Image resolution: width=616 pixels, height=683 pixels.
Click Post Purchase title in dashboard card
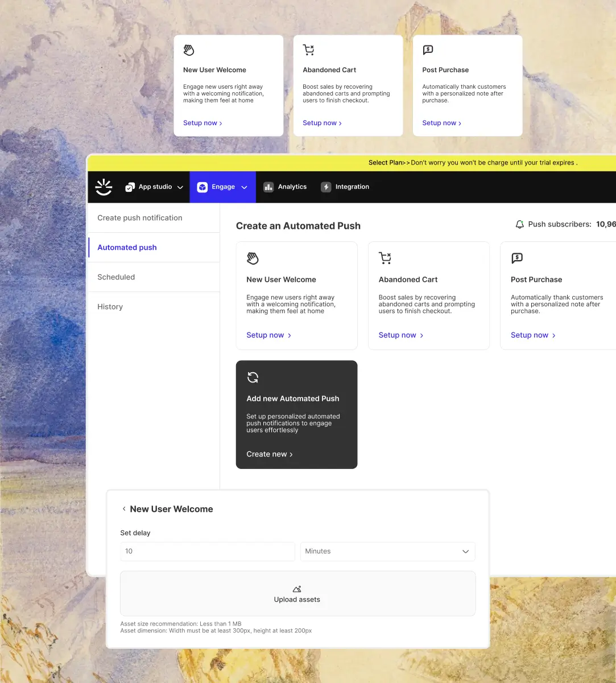536,280
